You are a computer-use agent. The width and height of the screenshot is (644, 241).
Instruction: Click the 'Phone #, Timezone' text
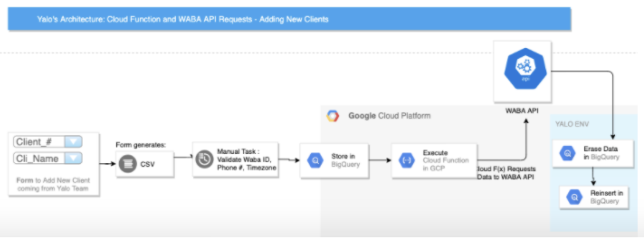(x=247, y=168)
